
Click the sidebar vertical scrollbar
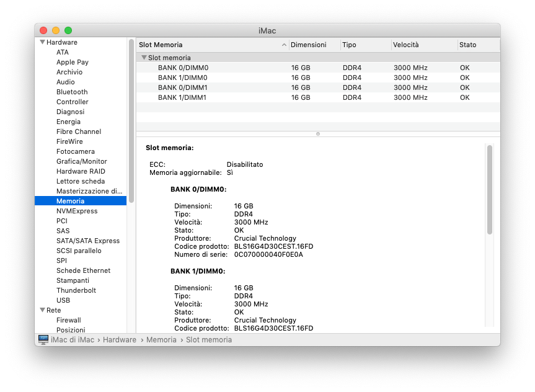[131, 121]
